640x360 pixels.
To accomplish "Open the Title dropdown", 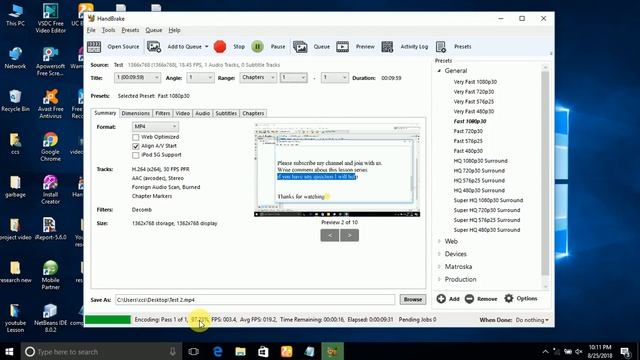I will coord(138,78).
